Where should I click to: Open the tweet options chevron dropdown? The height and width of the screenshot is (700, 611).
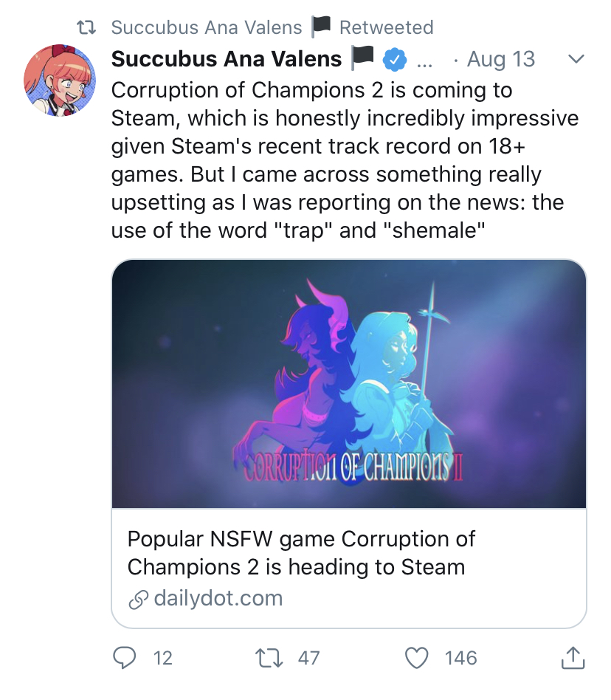[x=575, y=59]
